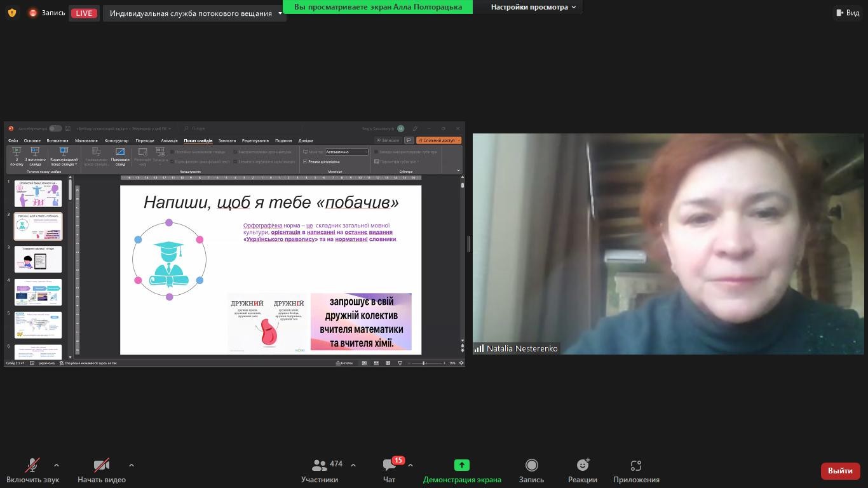Expand video options arrow next to camera
This screenshot has height=488, width=868.
coord(132,465)
